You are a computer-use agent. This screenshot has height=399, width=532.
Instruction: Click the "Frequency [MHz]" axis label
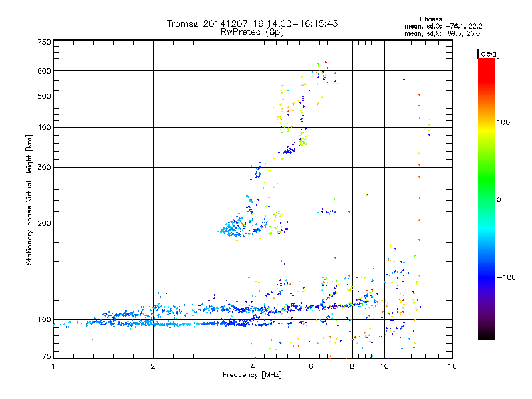(x=252, y=375)
